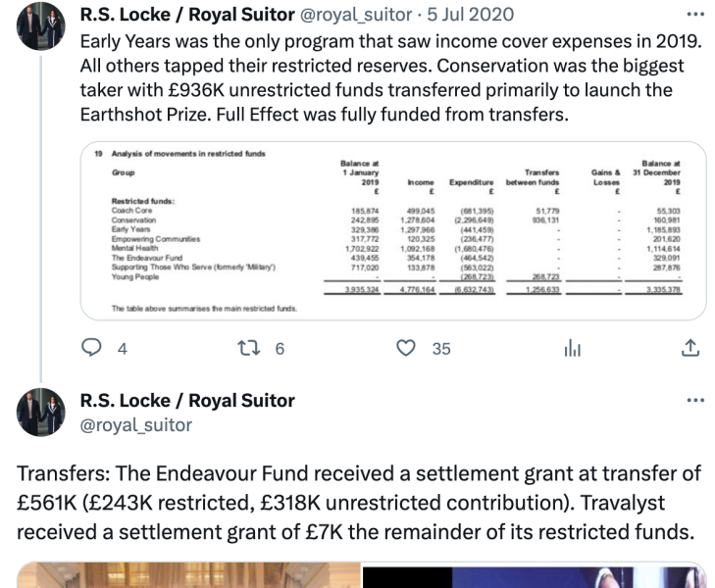Open restricted funds table image
715x588 pixels.
(x=393, y=231)
